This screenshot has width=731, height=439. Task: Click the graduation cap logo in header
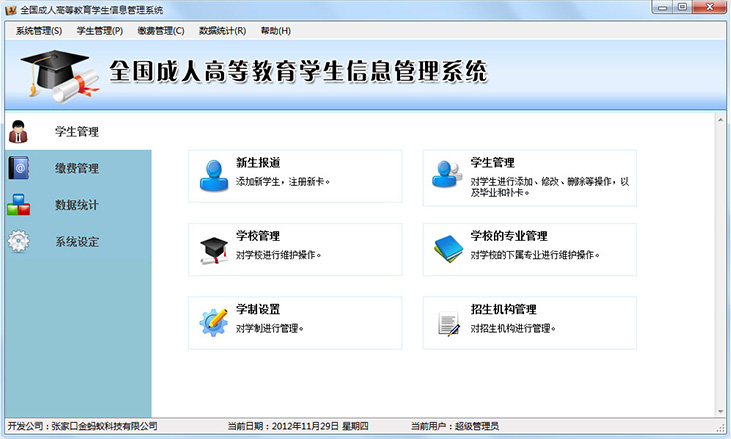click(x=59, y=75)
